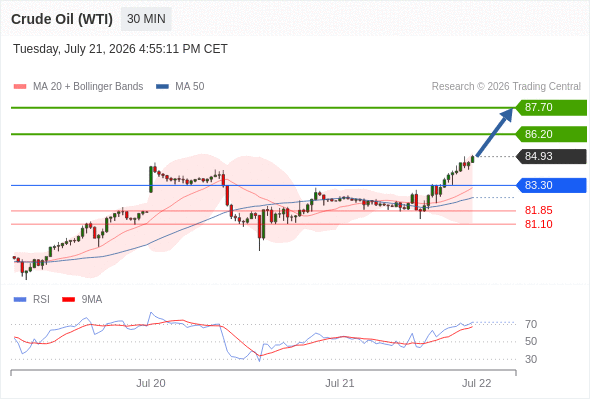Image resolution: width=590 pixels, height=400 pixels.
Task: Click the 9MA legend red swatch
Action: click(x=68, y=300)
